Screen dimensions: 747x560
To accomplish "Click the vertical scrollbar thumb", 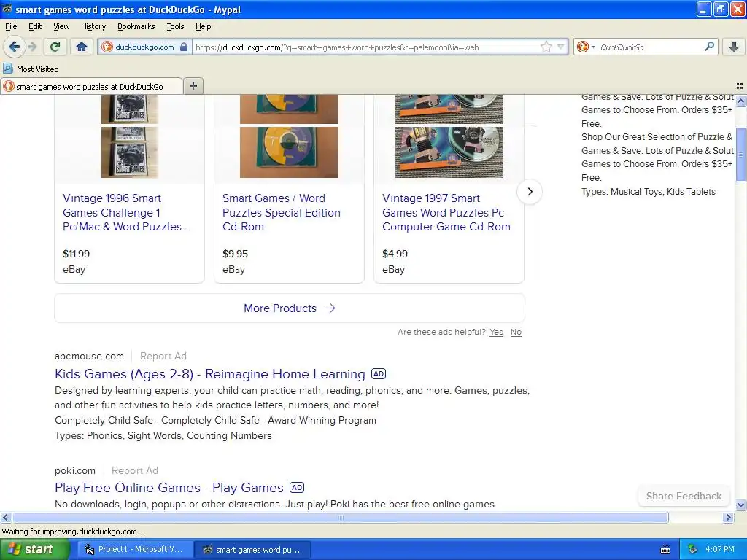I will [740, 155].
